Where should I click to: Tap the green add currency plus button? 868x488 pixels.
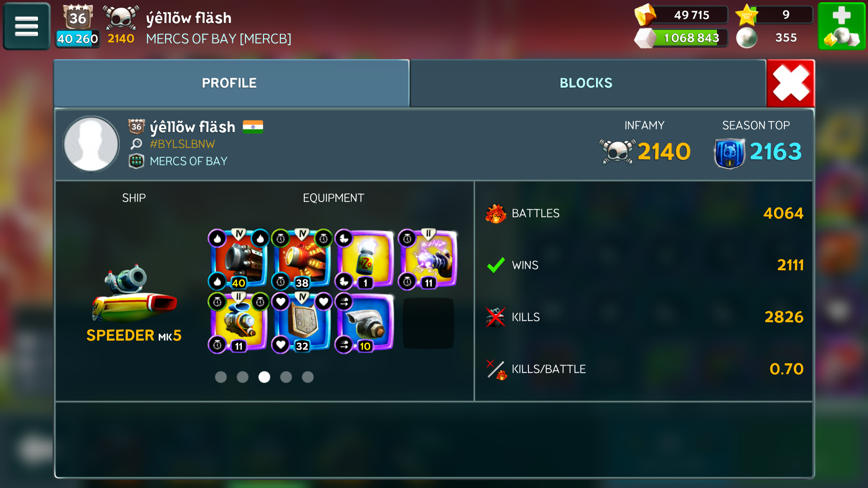841,26
